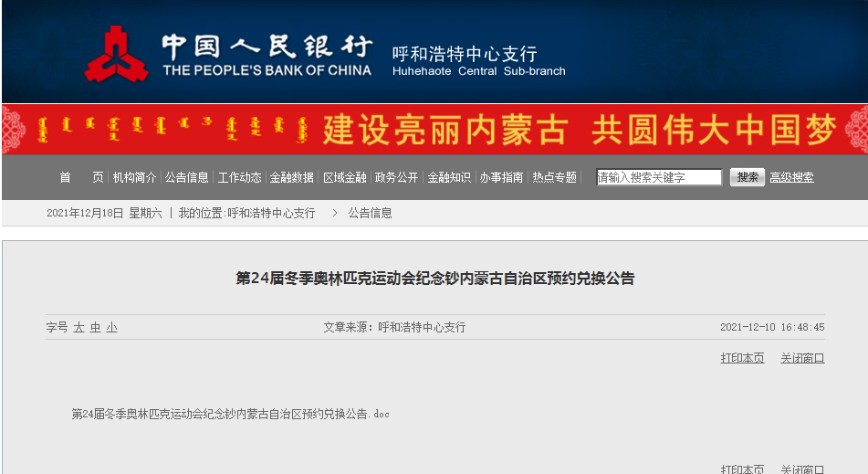
Task: Focus the search keyword input field
Action: click(659, 177)
